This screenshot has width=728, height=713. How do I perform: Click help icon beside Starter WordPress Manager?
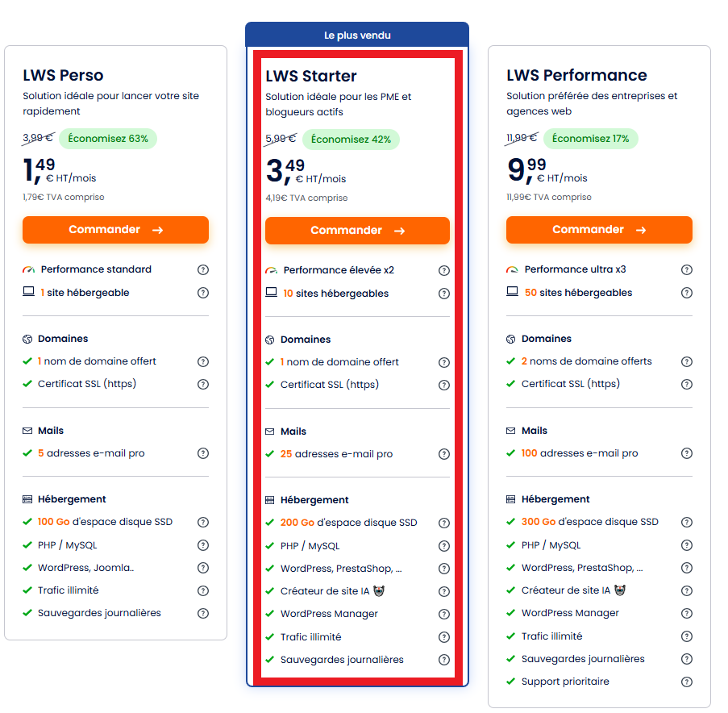click(x=444, y=614)
